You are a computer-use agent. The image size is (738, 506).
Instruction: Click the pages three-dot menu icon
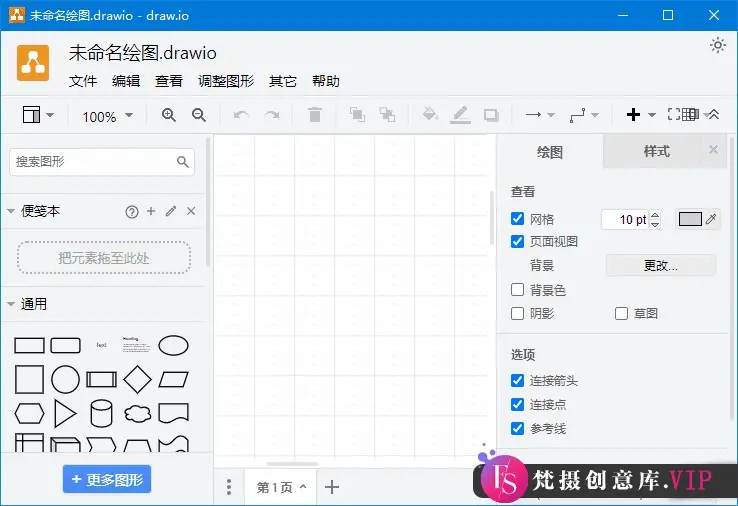point(229,487)
